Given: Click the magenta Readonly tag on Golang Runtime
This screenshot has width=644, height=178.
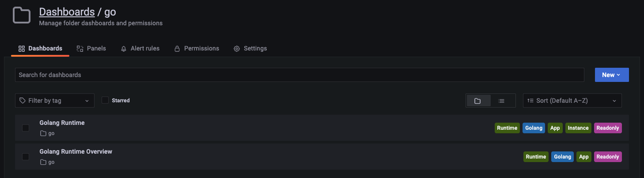Looking at the screenshot, I should point(608,128).
